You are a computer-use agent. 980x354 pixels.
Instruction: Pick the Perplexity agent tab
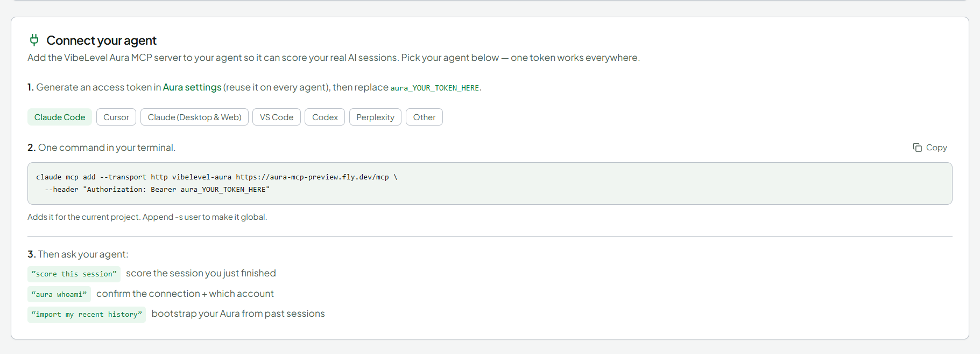pyautogui.click(x=375, y=117)
